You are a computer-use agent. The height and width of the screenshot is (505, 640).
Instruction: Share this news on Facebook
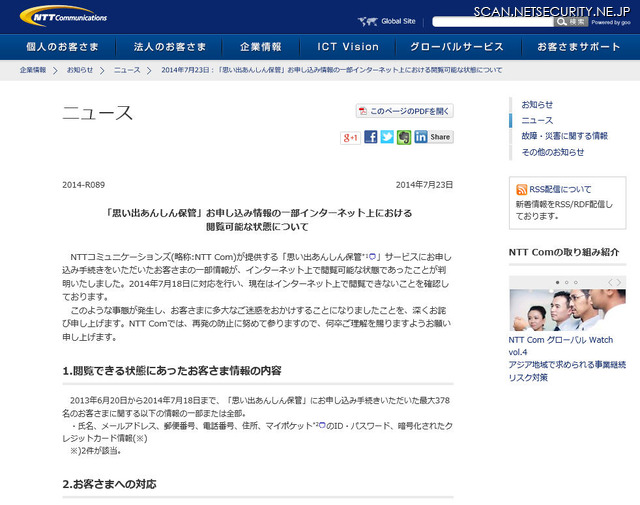pos(371,137)
